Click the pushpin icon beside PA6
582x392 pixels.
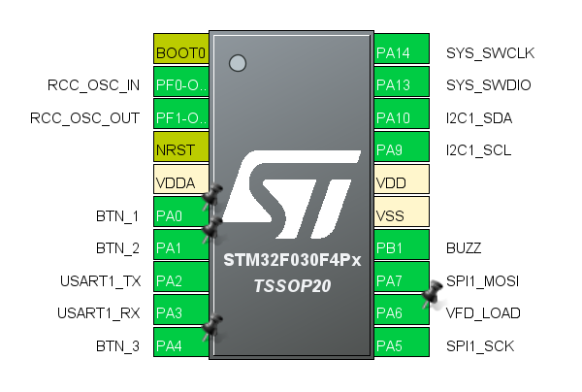pos(432,295)
